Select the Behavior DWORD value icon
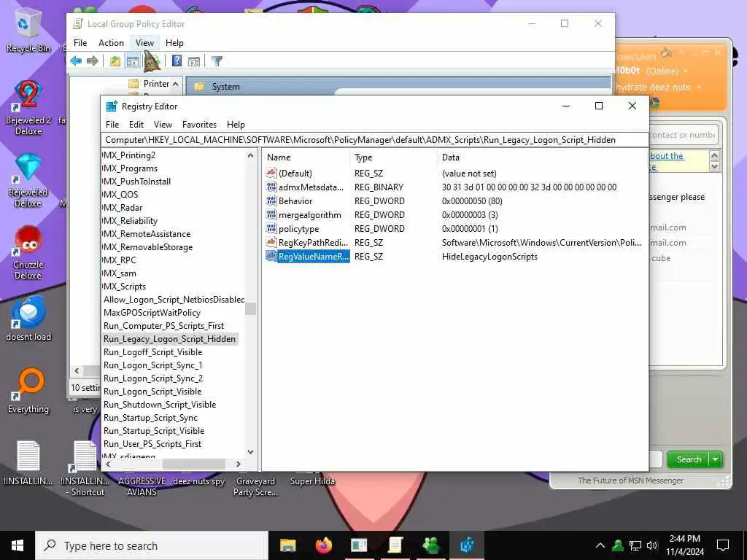The height and width of the screenshot is (560, 747). [x=271, y=201]
